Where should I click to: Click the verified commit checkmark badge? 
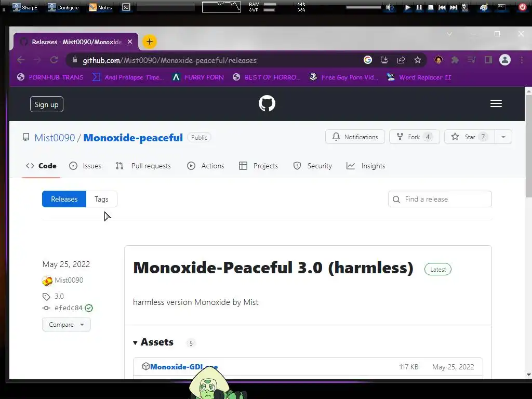[x=89, y=308]
